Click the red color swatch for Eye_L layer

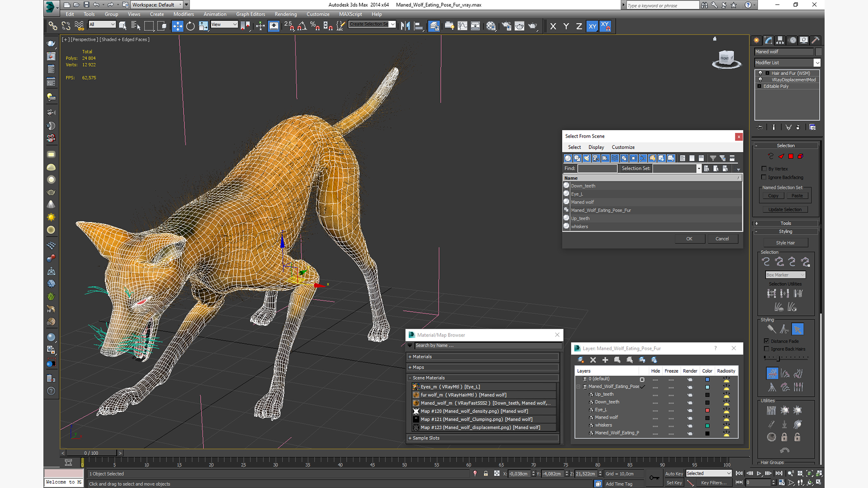point(707,410)
